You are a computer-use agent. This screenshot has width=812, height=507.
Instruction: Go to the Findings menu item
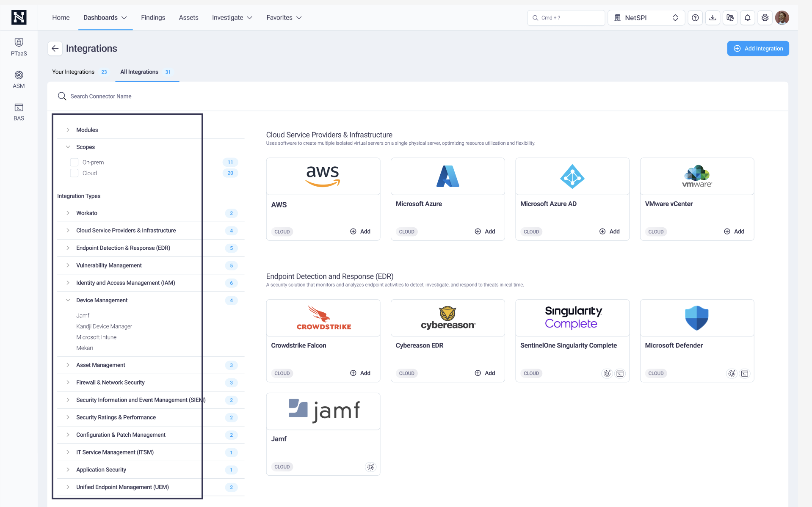tap(153, 17)
